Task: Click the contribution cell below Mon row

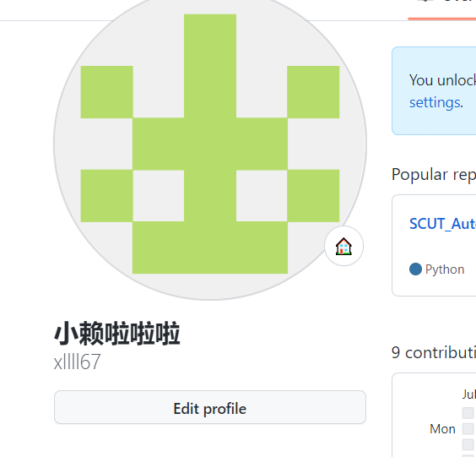Action: pyautogui.click(x=468, y=444)
